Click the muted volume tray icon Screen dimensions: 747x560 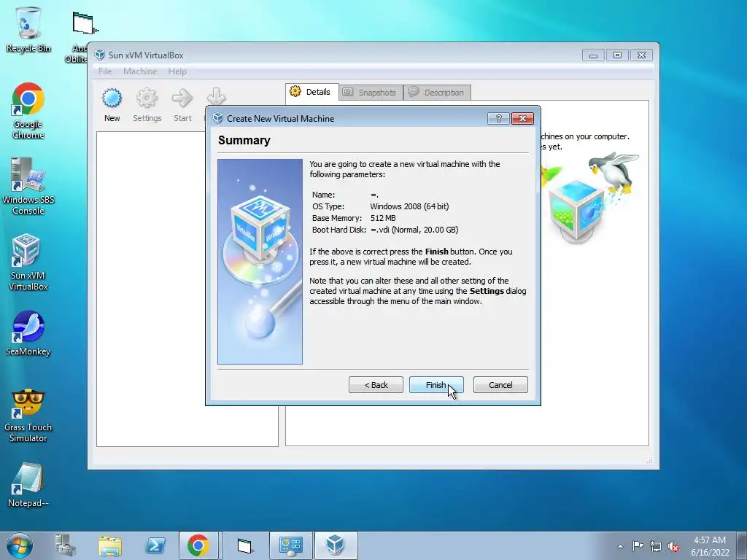[673, 546]
